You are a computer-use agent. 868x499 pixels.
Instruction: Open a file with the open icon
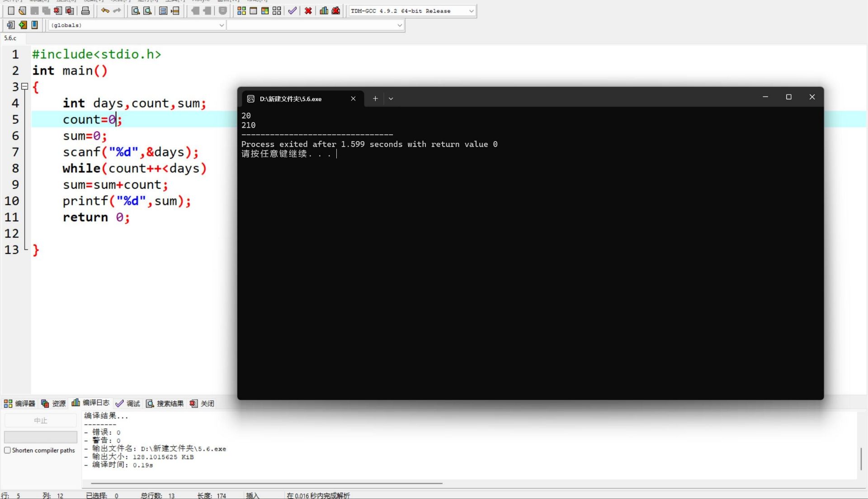pyautogui.click(x=22, y=11)
